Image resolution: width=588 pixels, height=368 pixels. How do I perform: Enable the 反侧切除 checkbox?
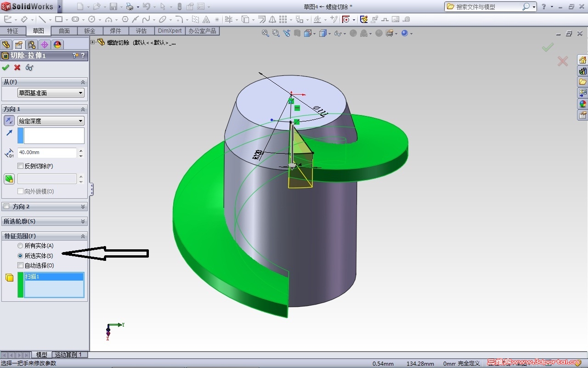[20, 166]
